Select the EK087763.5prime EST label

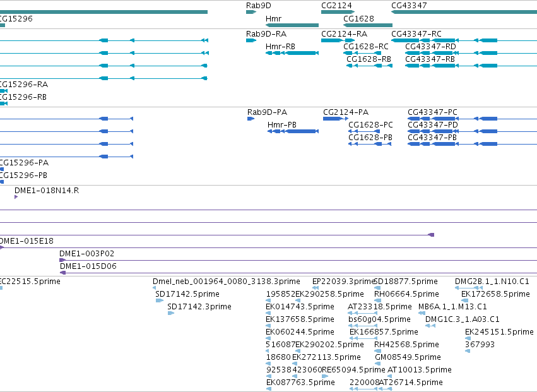click(300, 383)
